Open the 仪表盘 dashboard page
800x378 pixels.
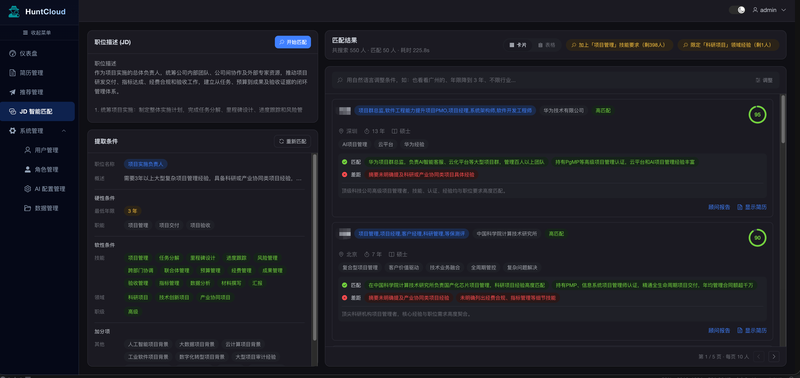pos(37,54)
